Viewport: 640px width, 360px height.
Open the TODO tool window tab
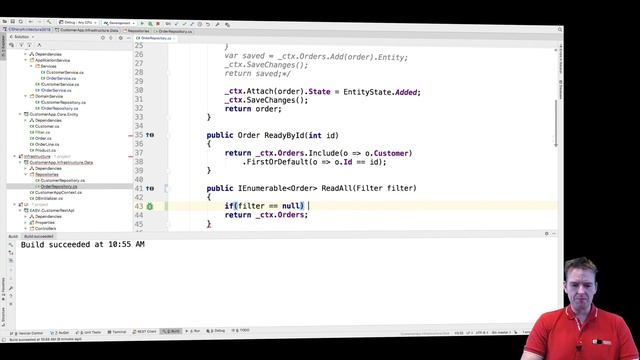coord(241,331)
